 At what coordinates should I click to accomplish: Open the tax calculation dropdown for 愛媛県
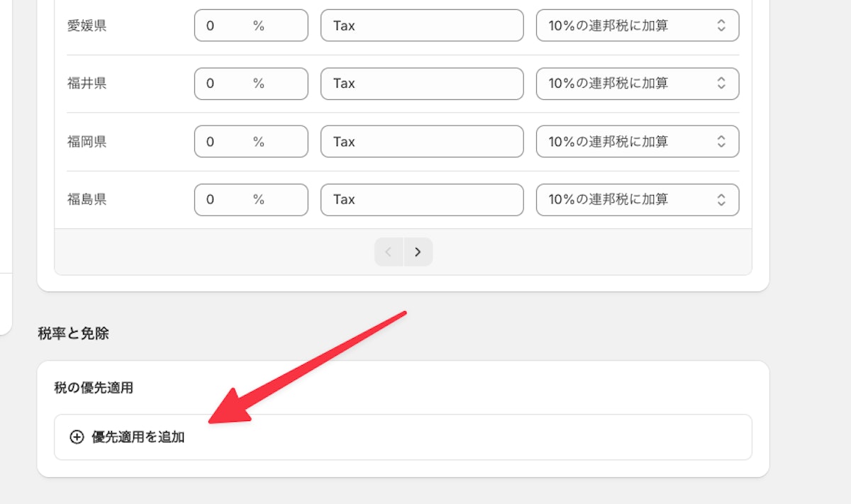637,25
